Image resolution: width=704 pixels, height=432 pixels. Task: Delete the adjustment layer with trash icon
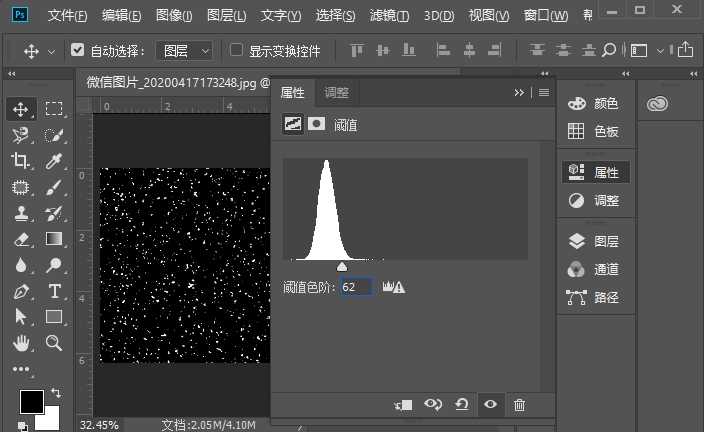click(519, 404)
